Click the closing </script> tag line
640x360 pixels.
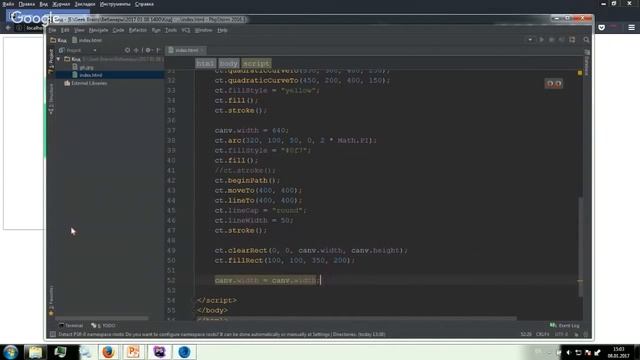click(x=216, y=300)
